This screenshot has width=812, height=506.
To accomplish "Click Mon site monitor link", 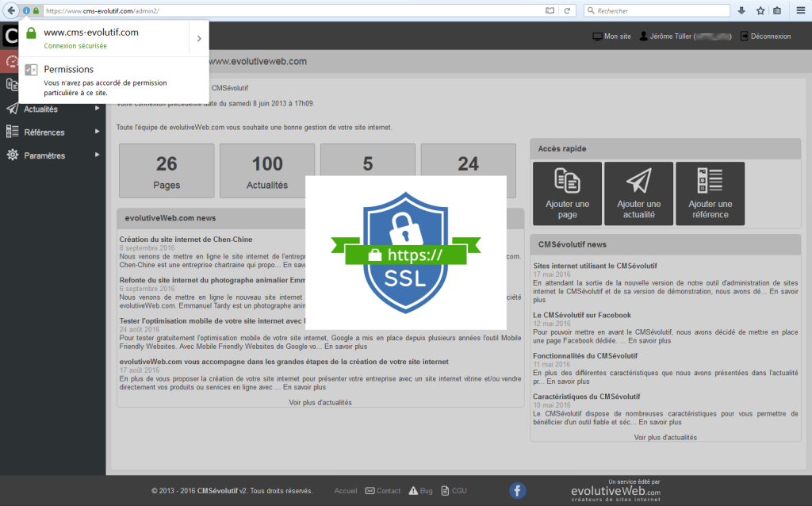I will click(x=611, y=36).
